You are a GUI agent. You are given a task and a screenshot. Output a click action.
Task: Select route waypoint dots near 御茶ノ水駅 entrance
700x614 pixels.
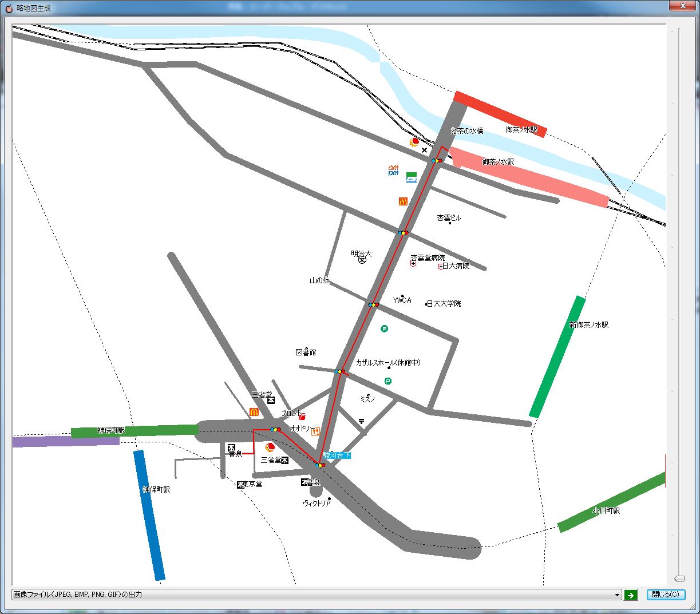(437, 161)
